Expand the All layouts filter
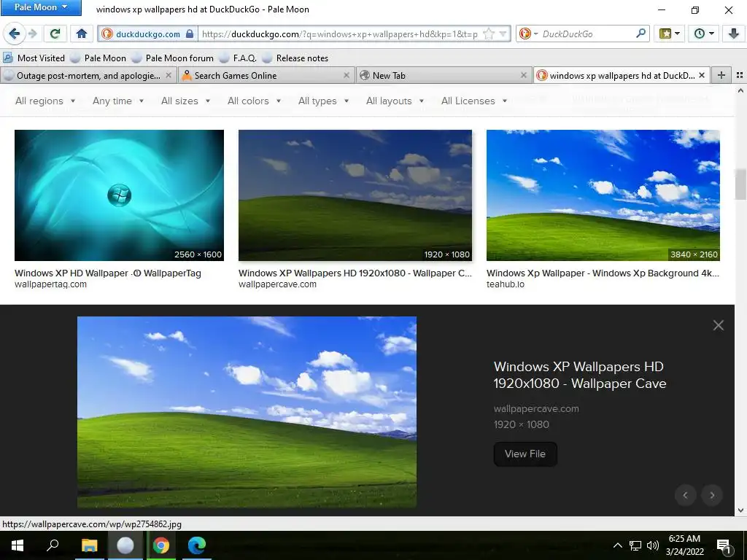Screen dimensions: 747x560 tap(395, 101)
